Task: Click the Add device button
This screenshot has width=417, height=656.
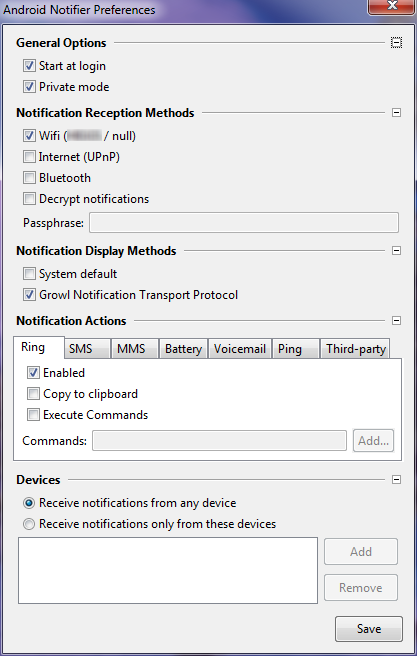Action: pyautogui.click(x=361, y=552)
